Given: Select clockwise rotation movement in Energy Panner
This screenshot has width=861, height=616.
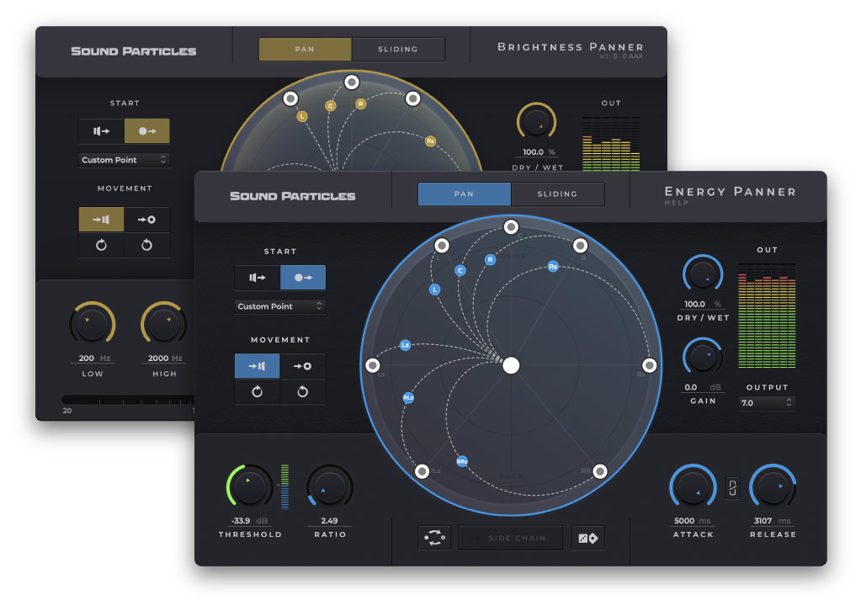Looking at the screenshot, I should click(258, 392).
